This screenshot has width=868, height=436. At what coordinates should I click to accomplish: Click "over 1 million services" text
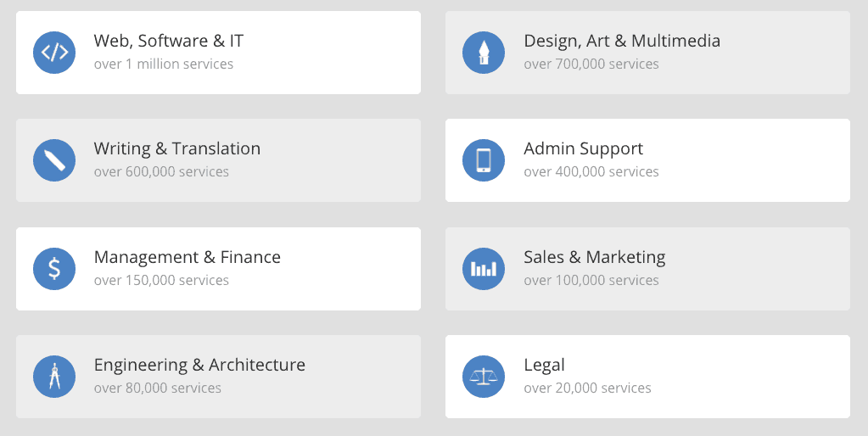[163, 64]
